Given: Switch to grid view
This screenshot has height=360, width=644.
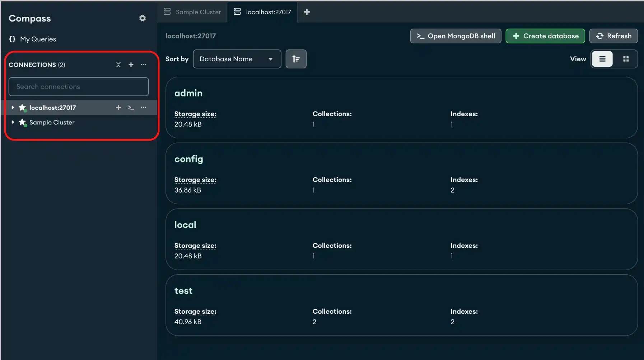Looking at the screenshot, I should coord(626,59).
